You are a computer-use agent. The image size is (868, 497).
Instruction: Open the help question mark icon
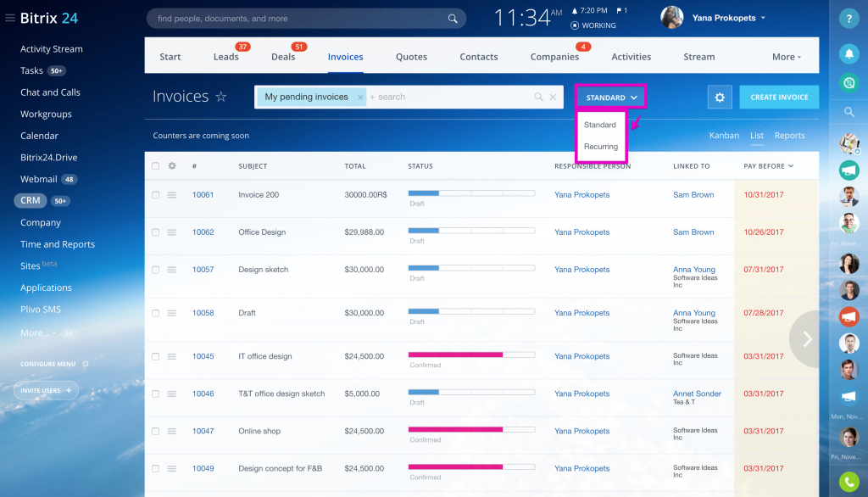[x=849, y=19]
